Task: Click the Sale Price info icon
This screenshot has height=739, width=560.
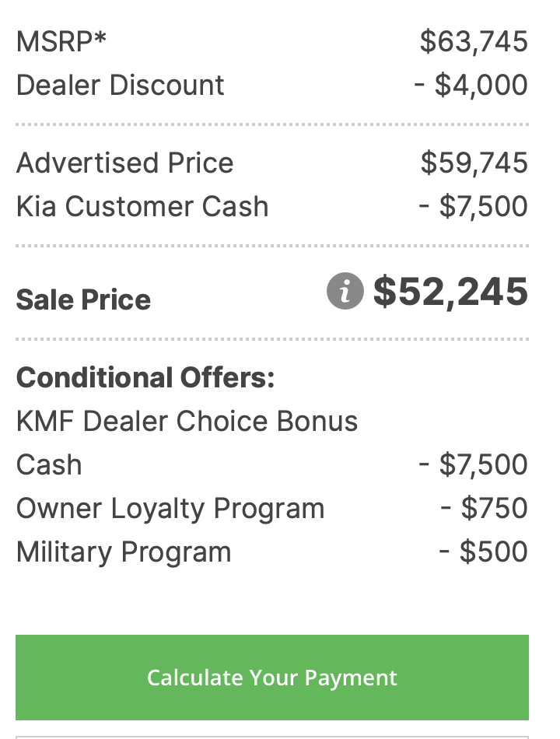Action: click(345, 291)
